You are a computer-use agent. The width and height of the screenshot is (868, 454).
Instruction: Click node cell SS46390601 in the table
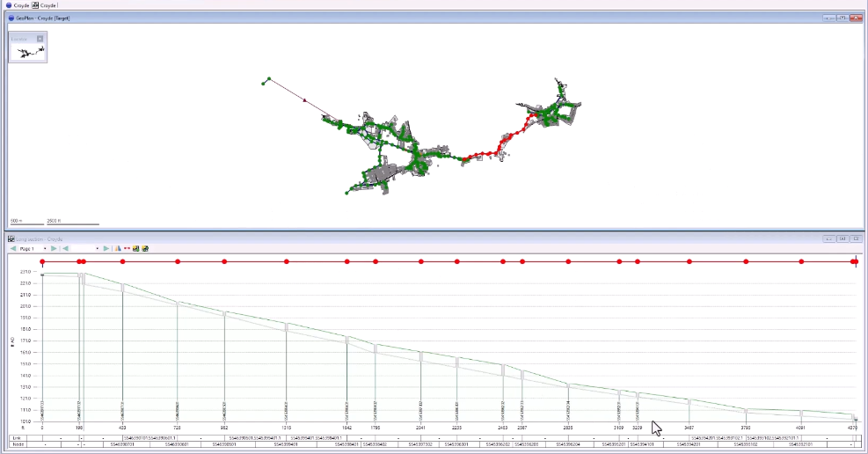(x=178, y=444)
